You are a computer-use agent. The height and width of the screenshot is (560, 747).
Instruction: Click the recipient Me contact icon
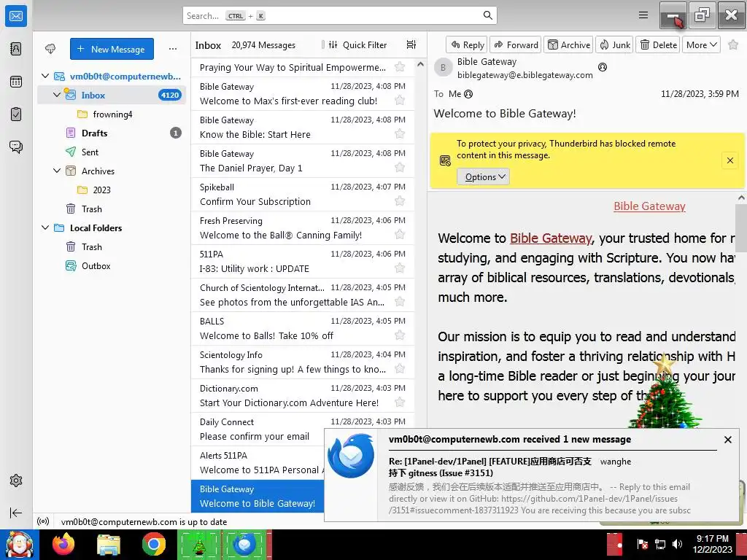point(468,94)
